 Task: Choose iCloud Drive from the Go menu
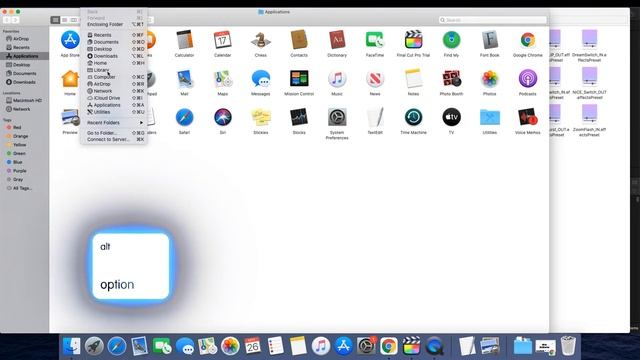tap(115, 98)
